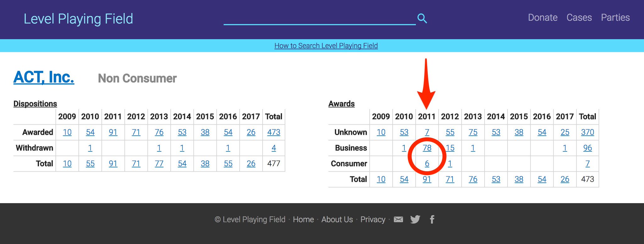Open Withdrawn 2014 count in Dispositions table
644x244 pixels.
click(182, 148)
